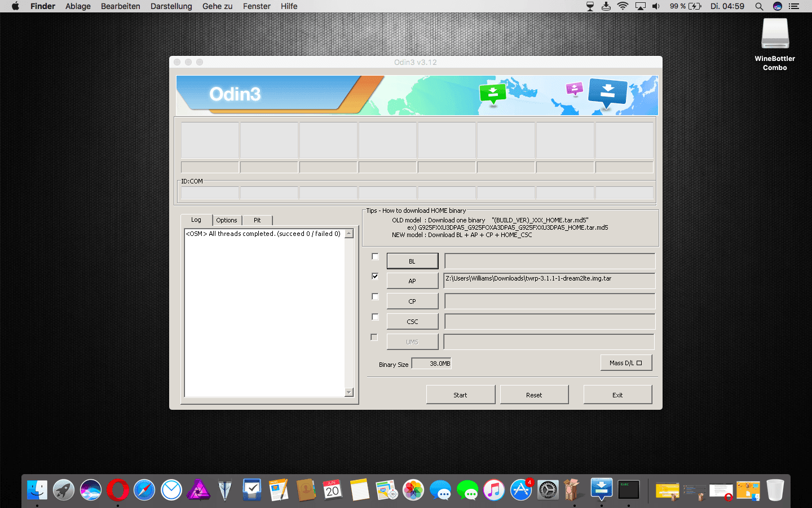Click the CSC file button

click(412, 322)
